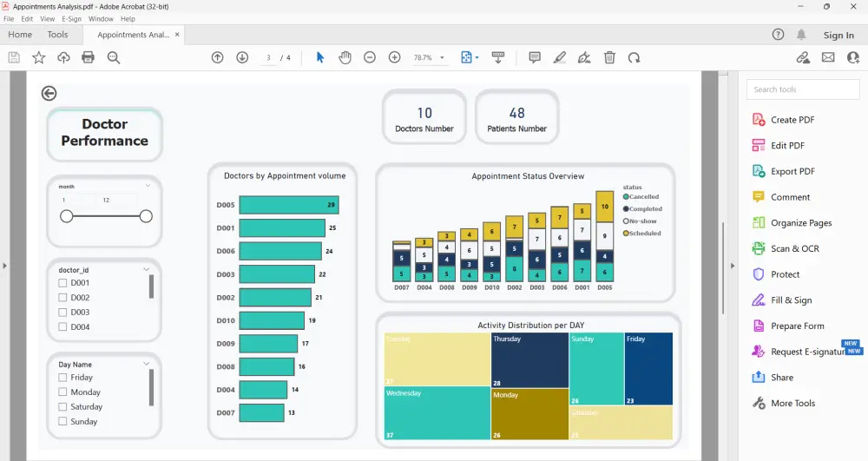Check the Sunday day checkbox

[62, 422]
